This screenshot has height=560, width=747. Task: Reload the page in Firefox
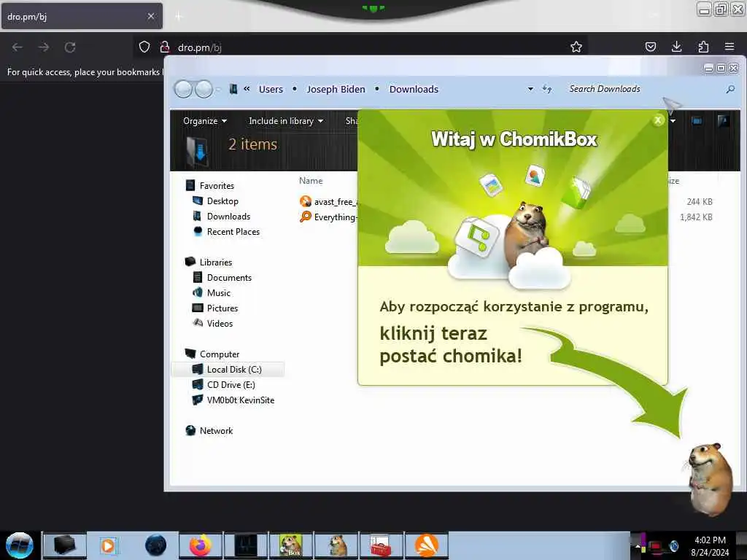coord(70,47)
